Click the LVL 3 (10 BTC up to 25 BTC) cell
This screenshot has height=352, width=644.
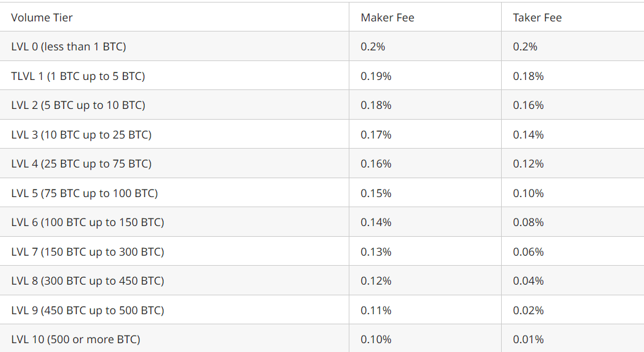pos(81,135)
